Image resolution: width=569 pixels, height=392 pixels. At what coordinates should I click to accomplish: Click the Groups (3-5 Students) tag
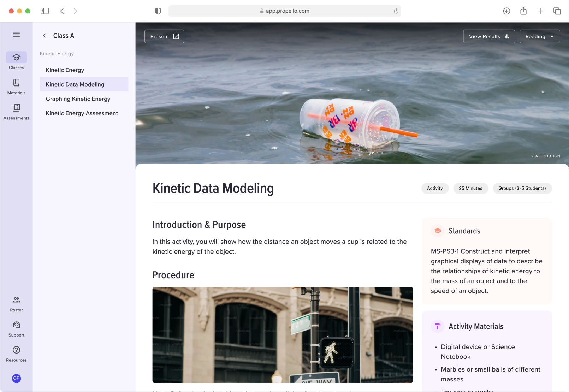pos(522,188)
